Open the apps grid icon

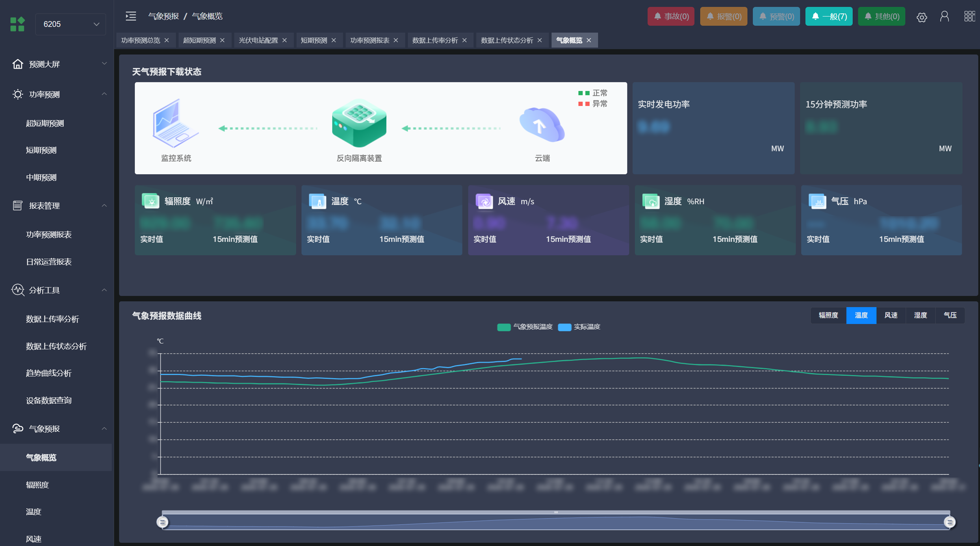(969, 17)
